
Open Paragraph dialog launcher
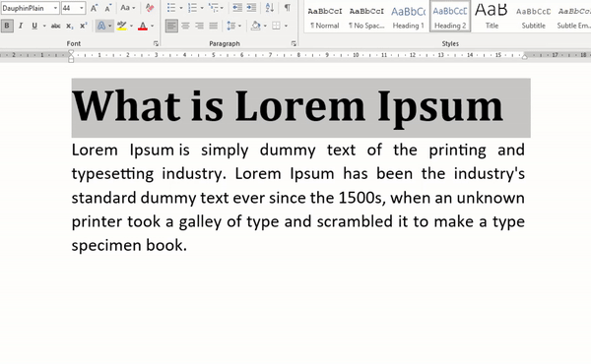click(x=294, y=44)
